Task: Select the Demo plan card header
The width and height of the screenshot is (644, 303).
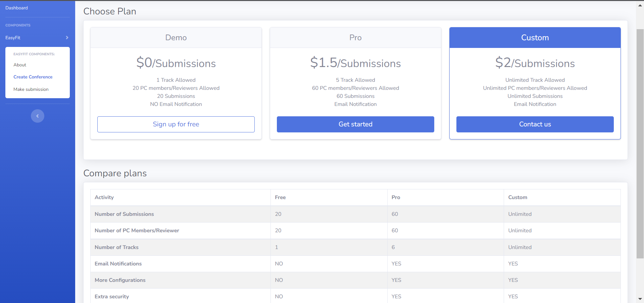Action: [176, 38]
